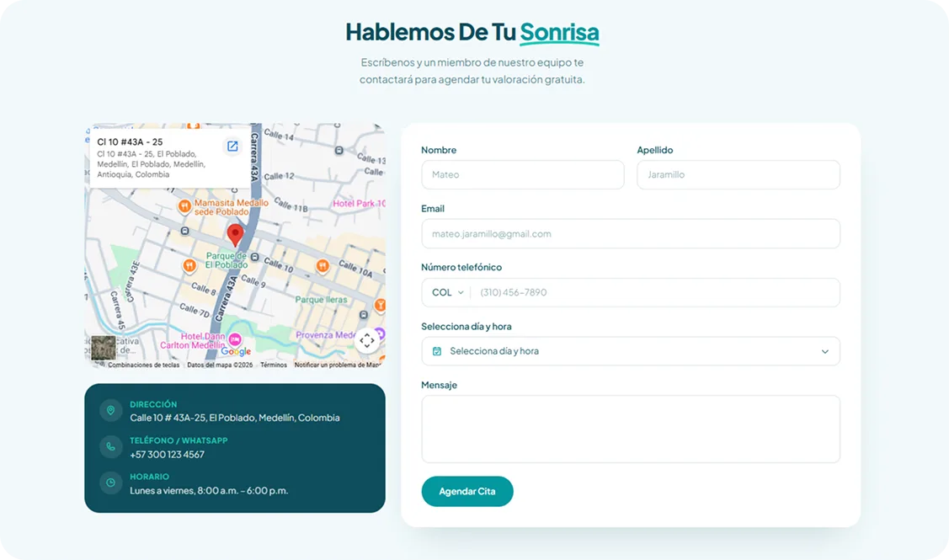Click the Sonrisa heading word
The width and height of the screenshot is (949, 560).
[x=559, y=33]
